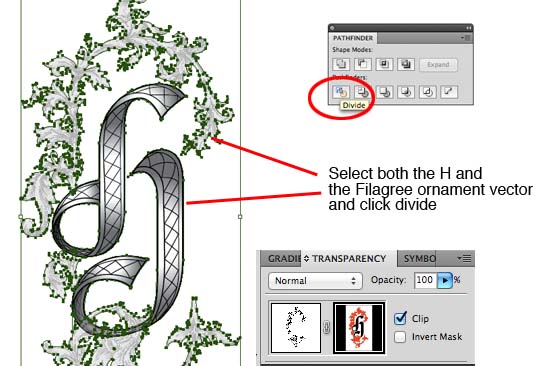The width and height of the screenshot is (540, 366).
Task: Select the artwork thumbnail in Transparency
Action: (x=296, y=327)
